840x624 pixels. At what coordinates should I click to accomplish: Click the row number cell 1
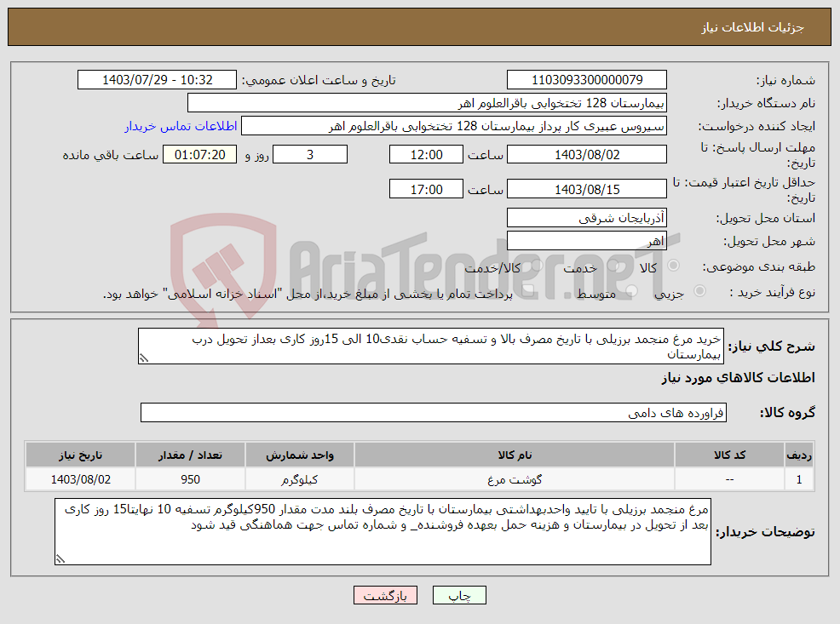point(799,479)
